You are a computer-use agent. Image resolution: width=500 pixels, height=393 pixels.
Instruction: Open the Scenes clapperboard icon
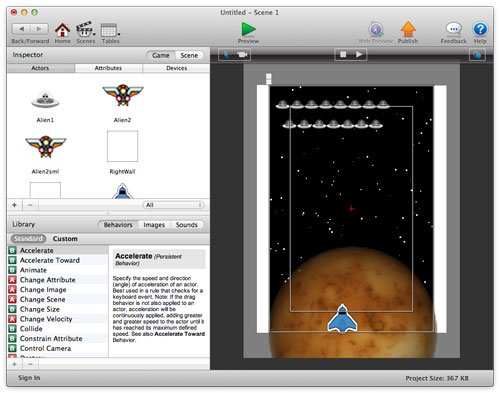tap(84, 30)
